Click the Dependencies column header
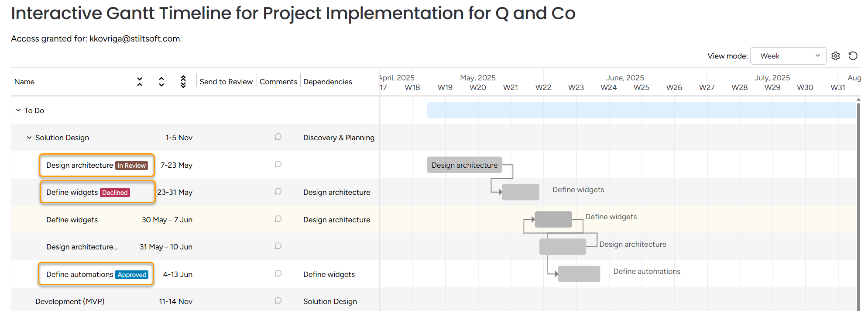 [327, 82]
